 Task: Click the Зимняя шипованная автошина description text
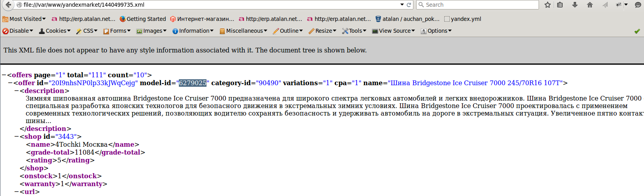click(334, 110)
